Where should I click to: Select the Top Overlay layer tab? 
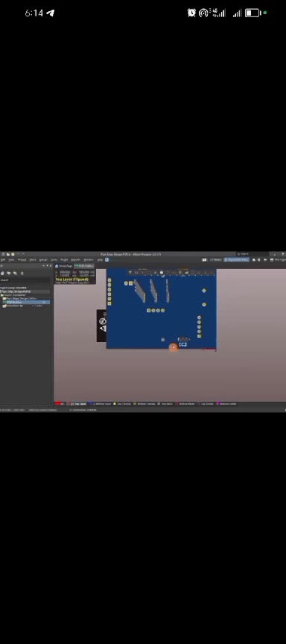122,404
